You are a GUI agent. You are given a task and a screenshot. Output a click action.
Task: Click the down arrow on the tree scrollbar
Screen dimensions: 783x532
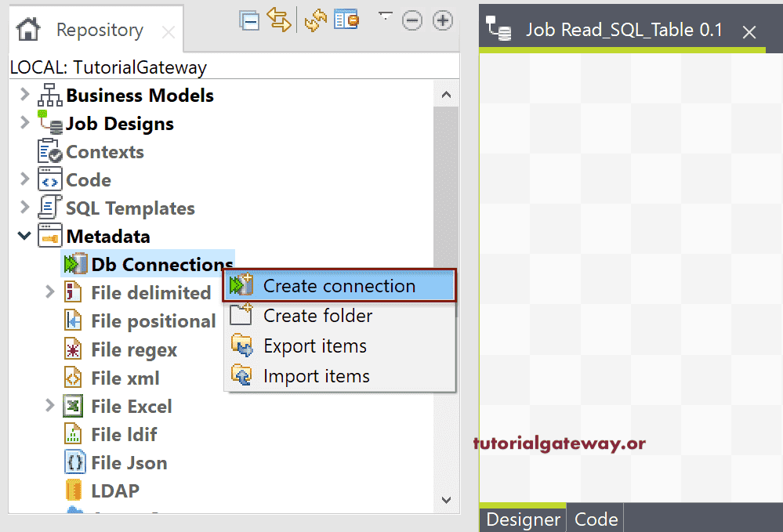(x=446, y=500)
